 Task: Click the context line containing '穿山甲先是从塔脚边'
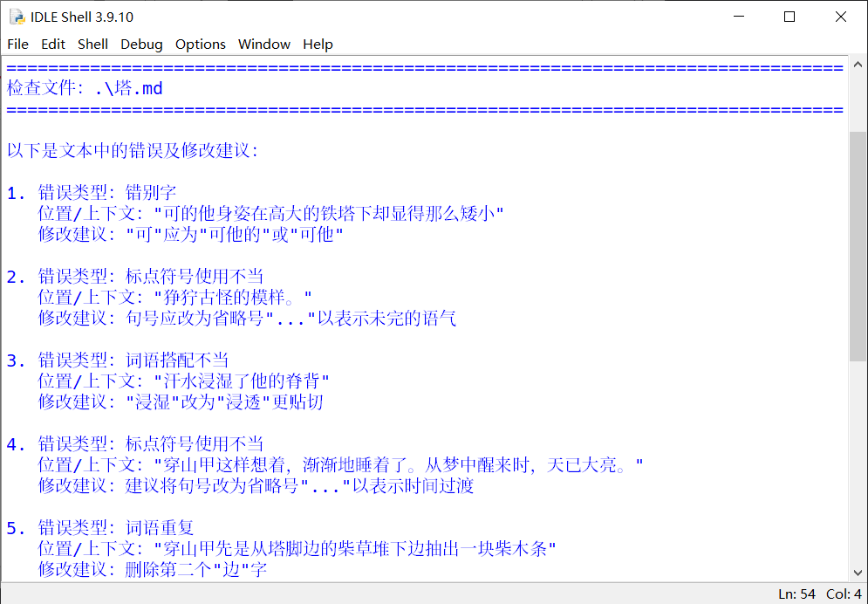(297, 549)
